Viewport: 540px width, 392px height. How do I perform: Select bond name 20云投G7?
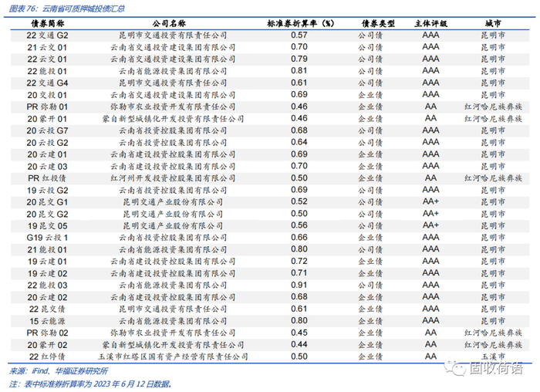coord(48,131)
